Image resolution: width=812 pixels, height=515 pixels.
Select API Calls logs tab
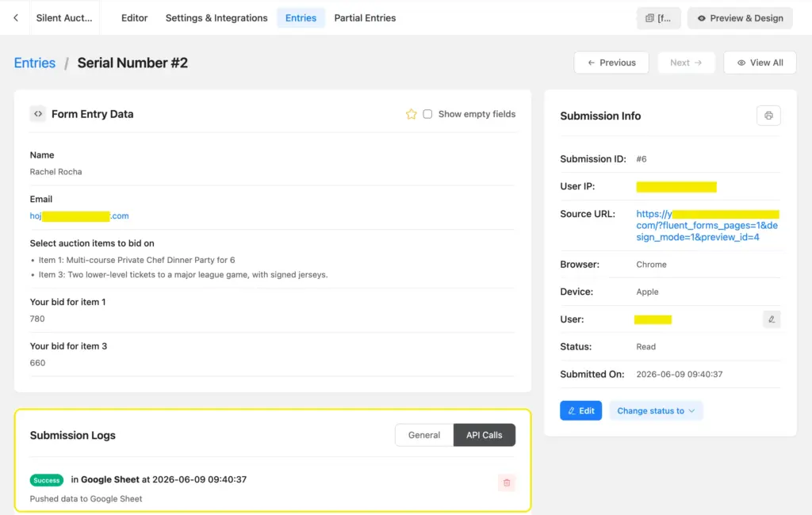485,435
